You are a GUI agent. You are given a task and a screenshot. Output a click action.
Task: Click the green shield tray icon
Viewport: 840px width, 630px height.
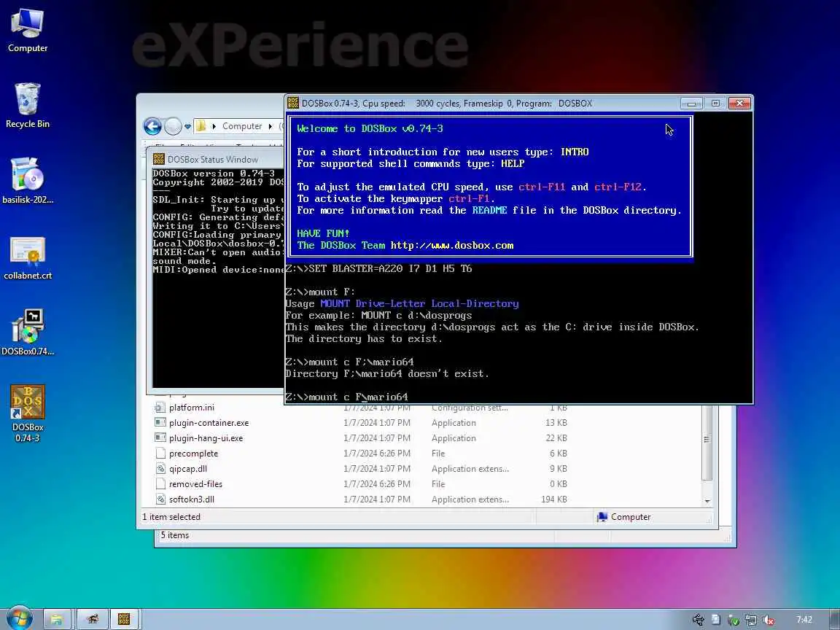click(x=734, y=620)
